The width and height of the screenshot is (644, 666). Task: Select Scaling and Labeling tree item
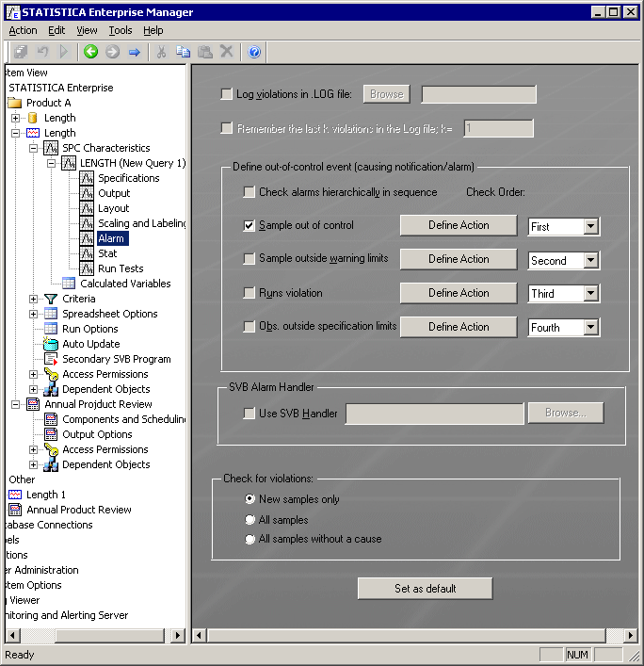click(x=142, y=223)
